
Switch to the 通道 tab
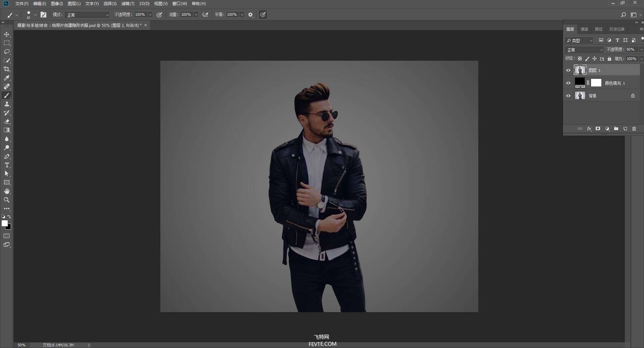584,29
